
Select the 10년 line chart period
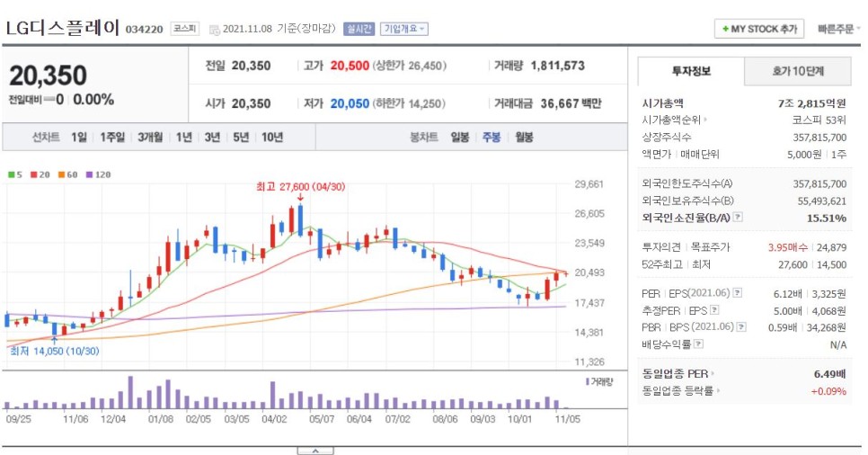point(271,137)
